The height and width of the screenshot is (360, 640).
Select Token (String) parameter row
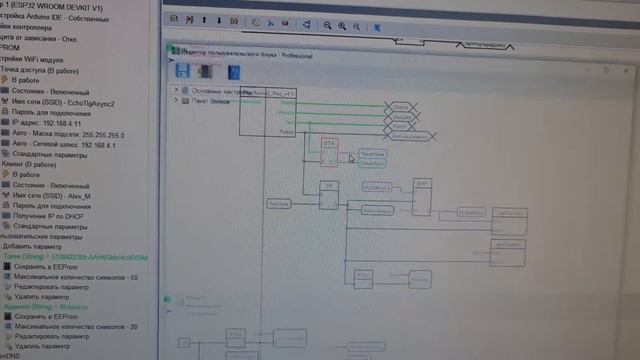click(76, 257)
